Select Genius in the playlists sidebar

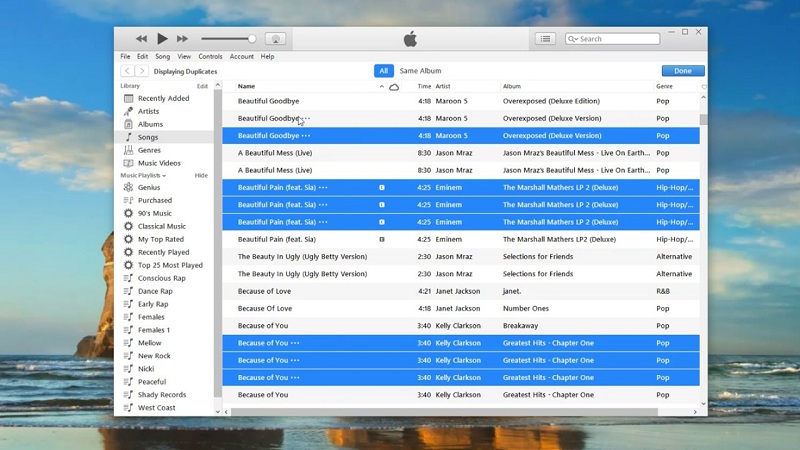click(x=149, y=188)
